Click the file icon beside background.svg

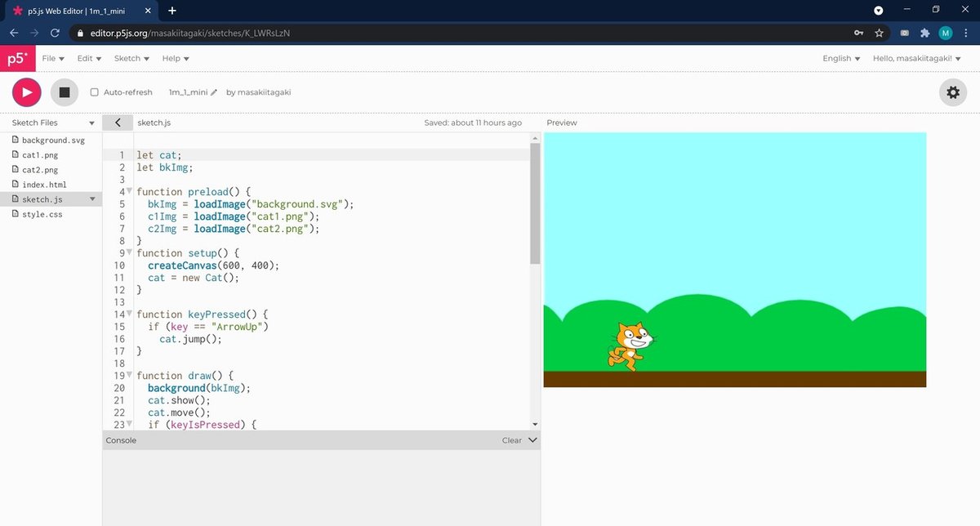point(15,140)
